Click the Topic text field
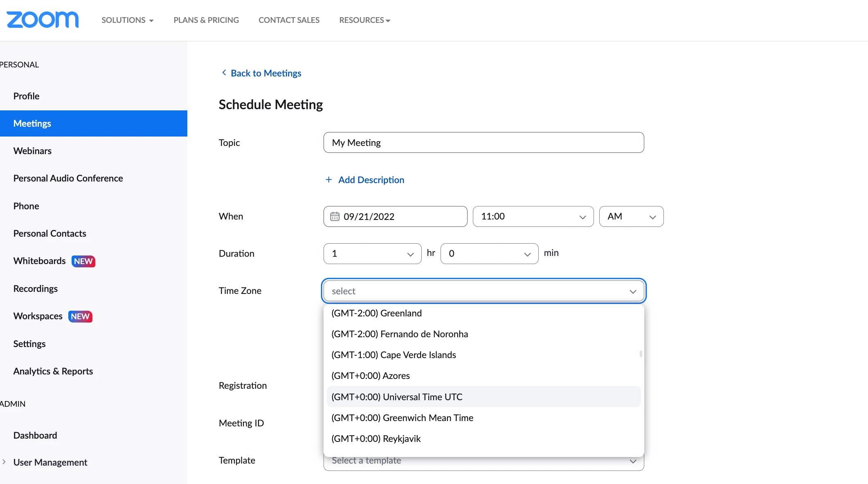Image resolution: width=868 pixels, height=484 pixels. pyautogui.click(x=483, y=142)
